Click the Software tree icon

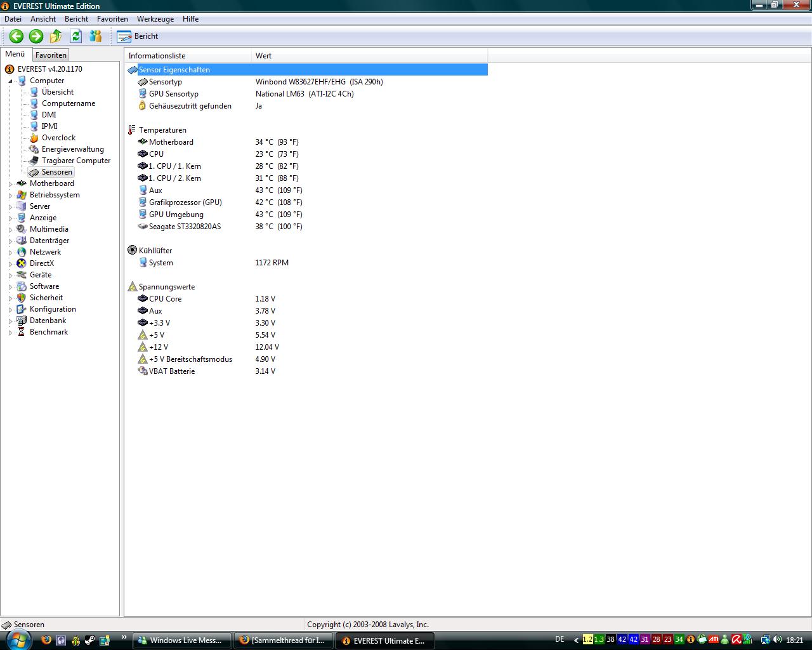tap(22, 286)
